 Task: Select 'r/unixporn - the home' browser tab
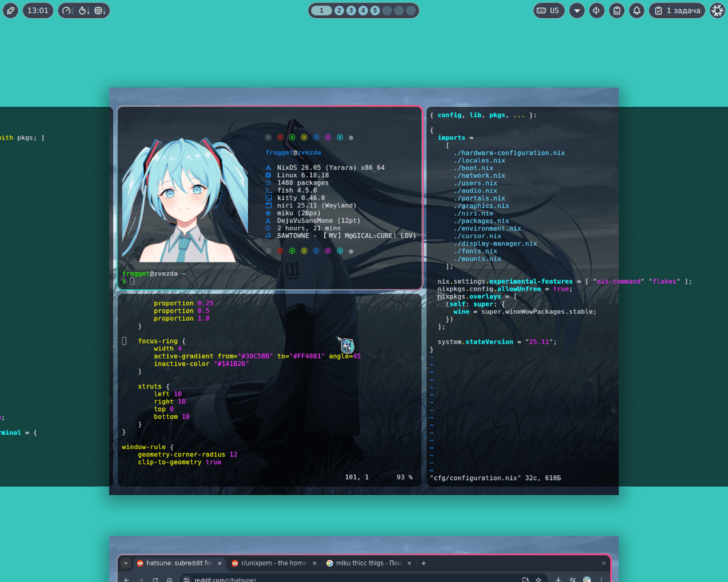[x=274, y=563]
